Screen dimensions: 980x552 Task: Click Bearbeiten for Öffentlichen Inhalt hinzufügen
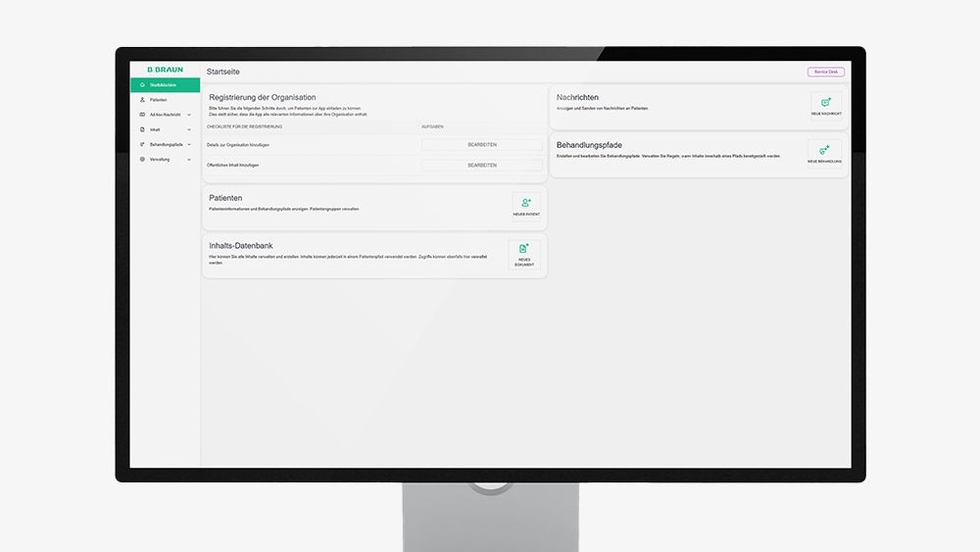[482, 166]
